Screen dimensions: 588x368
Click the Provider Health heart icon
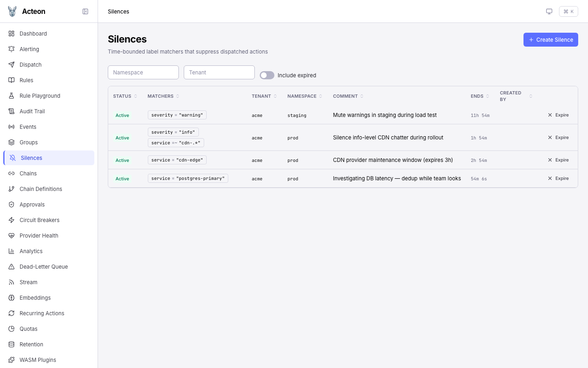tap(11, 236)
